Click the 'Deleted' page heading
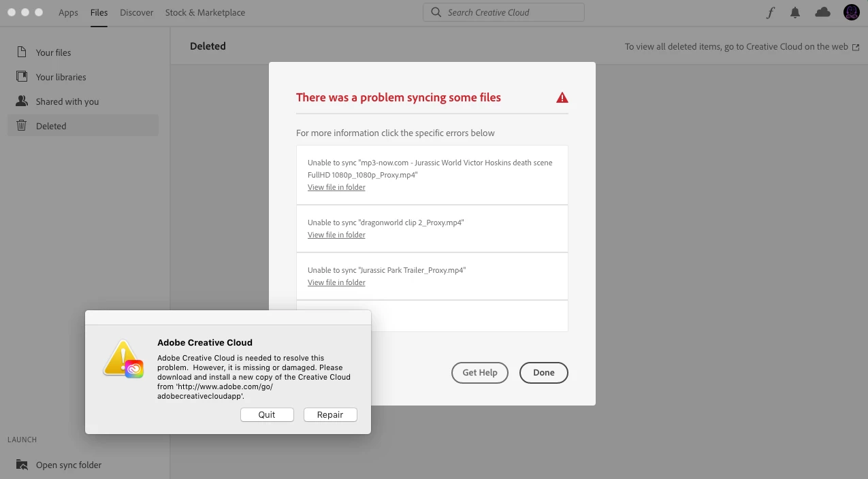This screenshot has width=868, height=479. point(208,46)
